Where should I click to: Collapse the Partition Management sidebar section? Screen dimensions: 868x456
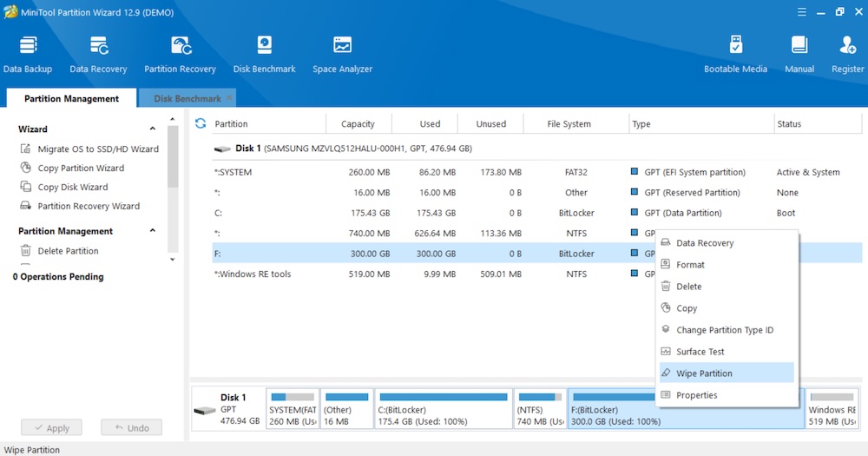[x=152, y=230]
